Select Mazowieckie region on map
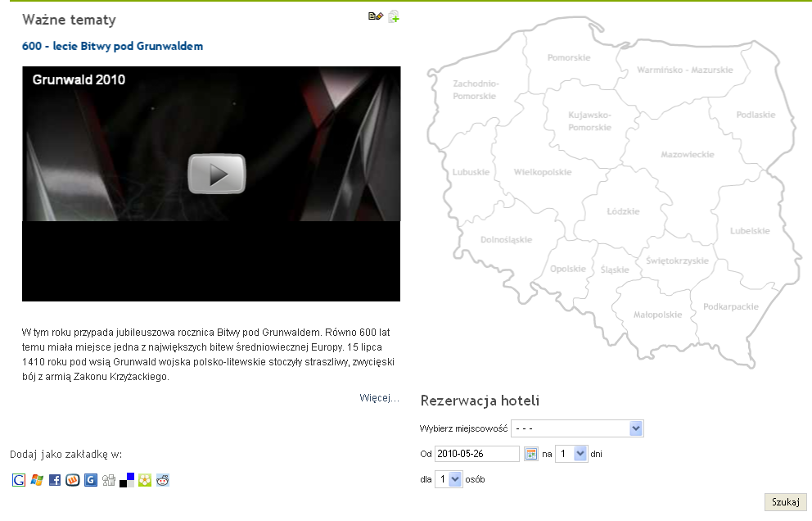 [x=688, y=155]
